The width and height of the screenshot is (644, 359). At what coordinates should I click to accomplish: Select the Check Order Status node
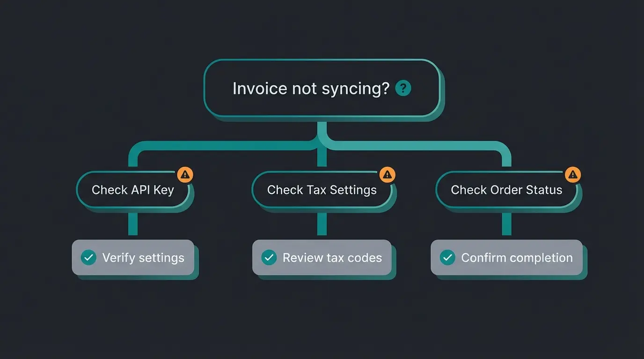pos(506,190)
